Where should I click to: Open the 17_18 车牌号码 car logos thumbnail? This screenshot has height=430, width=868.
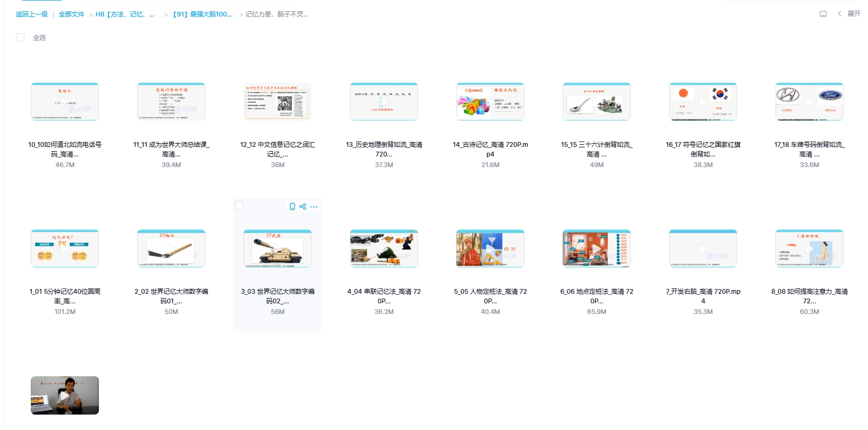coord(809,102)
